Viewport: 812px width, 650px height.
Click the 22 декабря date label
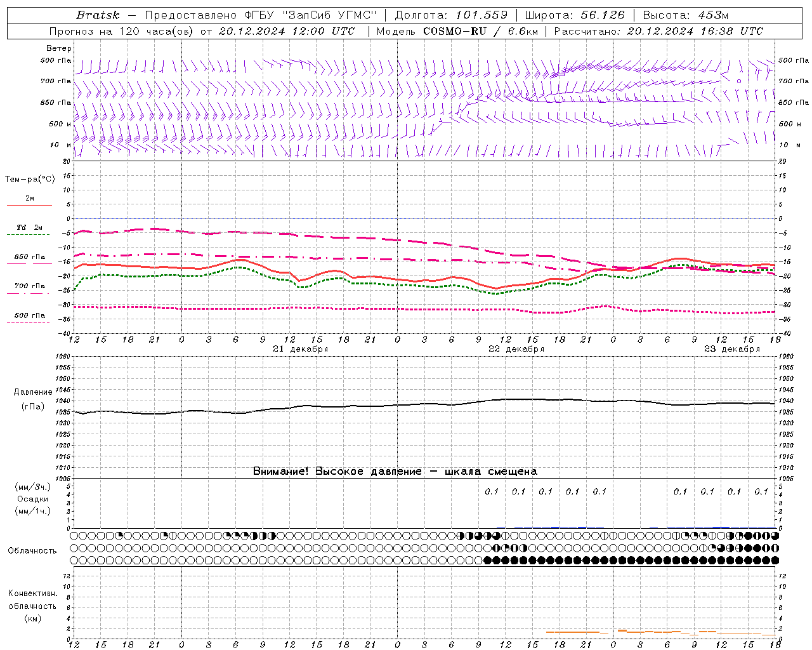coord(516,349)
